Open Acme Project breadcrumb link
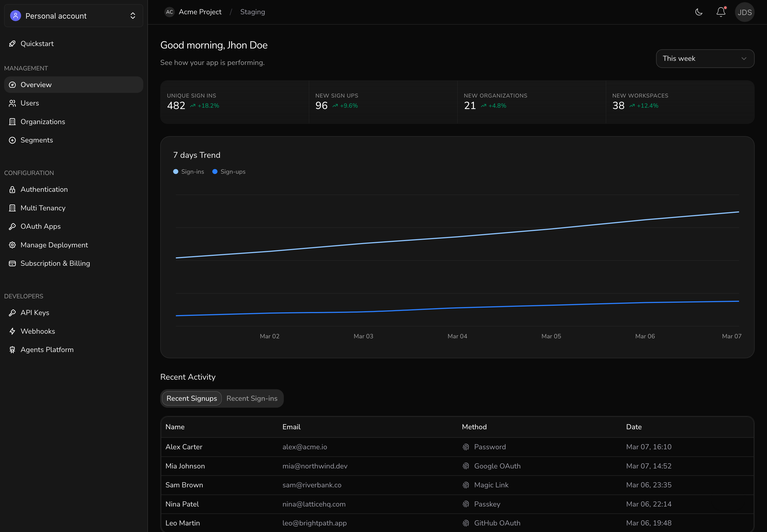767x532 pixels. click(200, 12)
